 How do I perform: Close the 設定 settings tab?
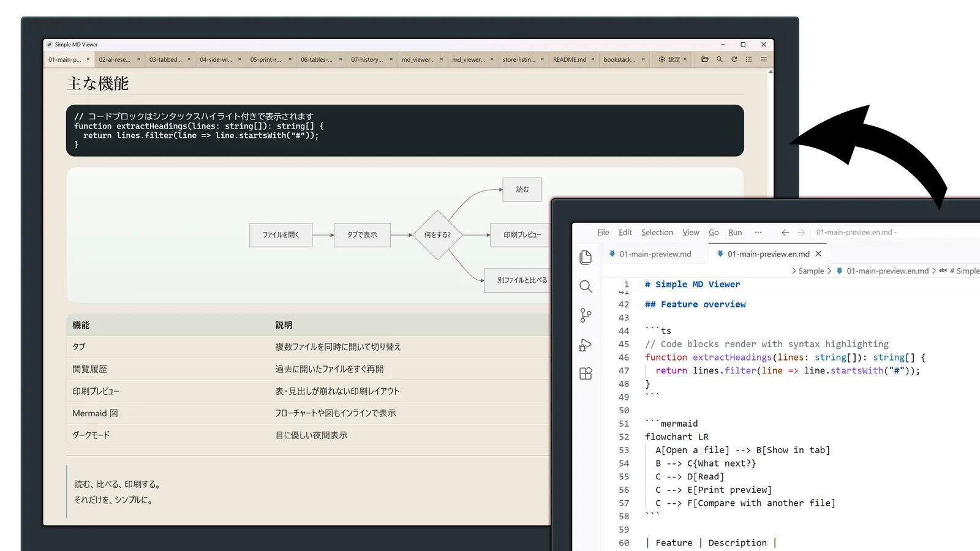(x=685, y=59)
